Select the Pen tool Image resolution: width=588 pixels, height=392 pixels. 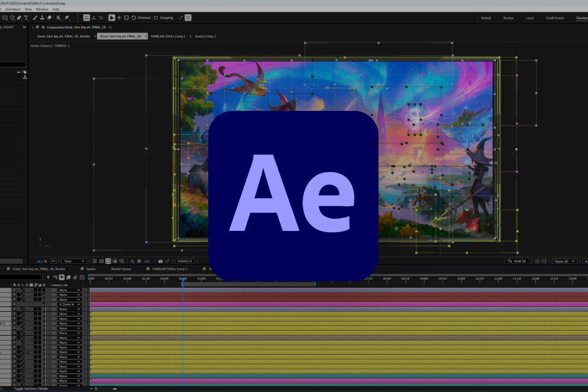tap(19, 18)
